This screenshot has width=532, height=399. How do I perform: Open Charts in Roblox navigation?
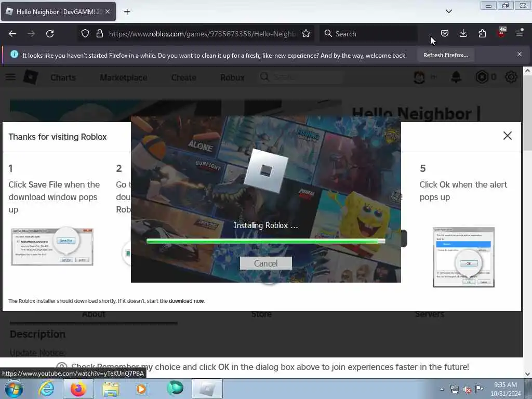(x=63, y=78)
